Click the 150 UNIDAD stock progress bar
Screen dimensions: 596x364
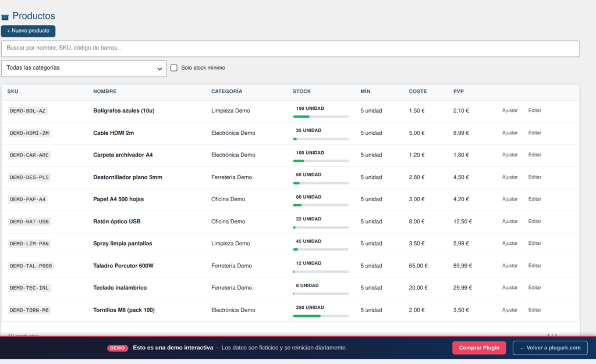(x=321, y=116)
